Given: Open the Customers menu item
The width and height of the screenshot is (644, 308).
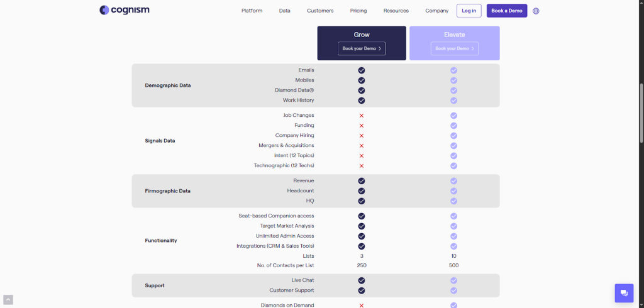Looking at the screenshot, I should tap(320, 11).
